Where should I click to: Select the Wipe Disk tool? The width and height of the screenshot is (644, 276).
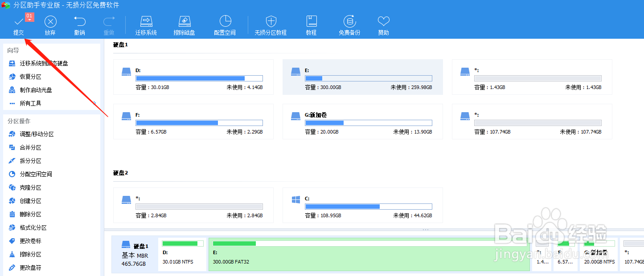click(x=185, y=24)
